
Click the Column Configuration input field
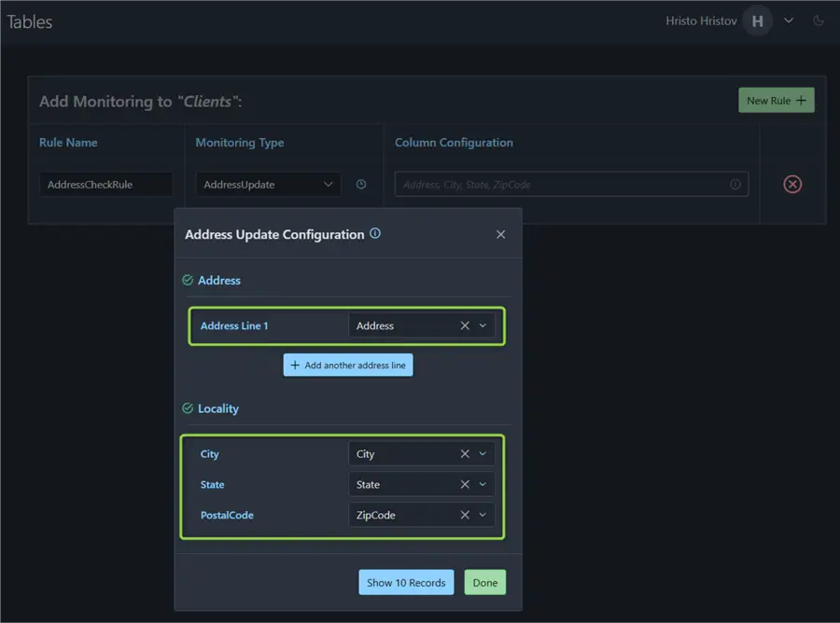click(x=571, y=184)
